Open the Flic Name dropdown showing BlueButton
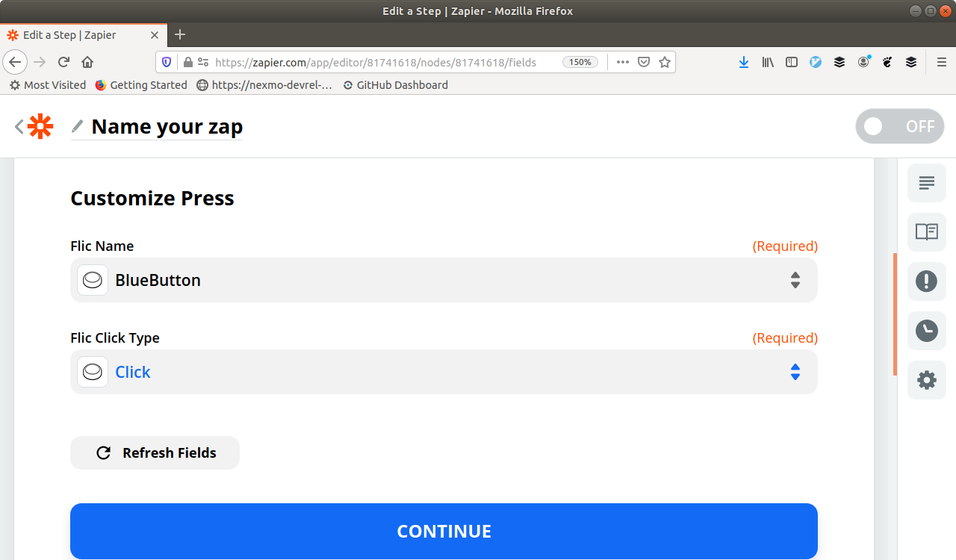 point(444,280)
